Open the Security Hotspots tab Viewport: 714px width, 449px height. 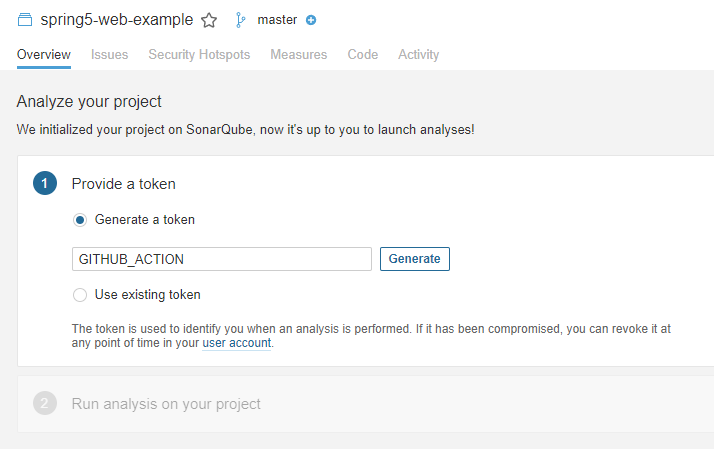click(x=199, y=55)
